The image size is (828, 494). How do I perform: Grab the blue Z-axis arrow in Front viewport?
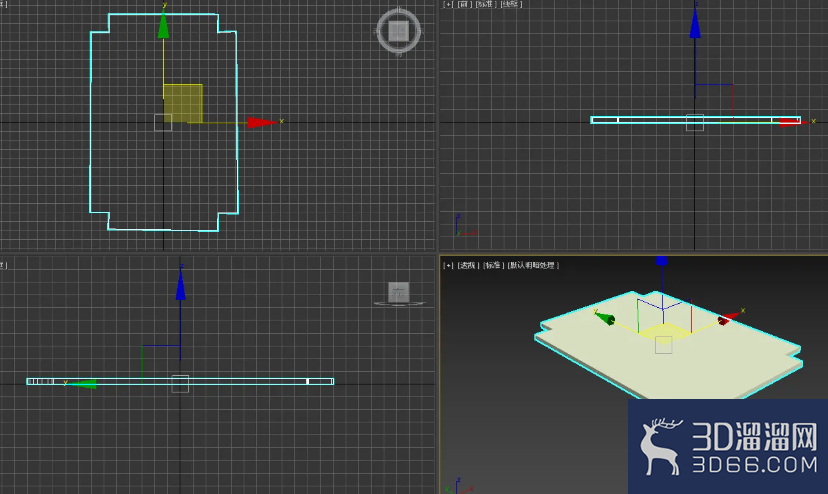[695, 23]
